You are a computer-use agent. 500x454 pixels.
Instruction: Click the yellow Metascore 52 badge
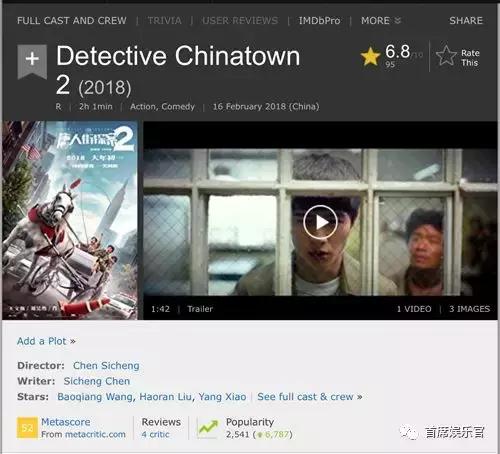[27, 428]
